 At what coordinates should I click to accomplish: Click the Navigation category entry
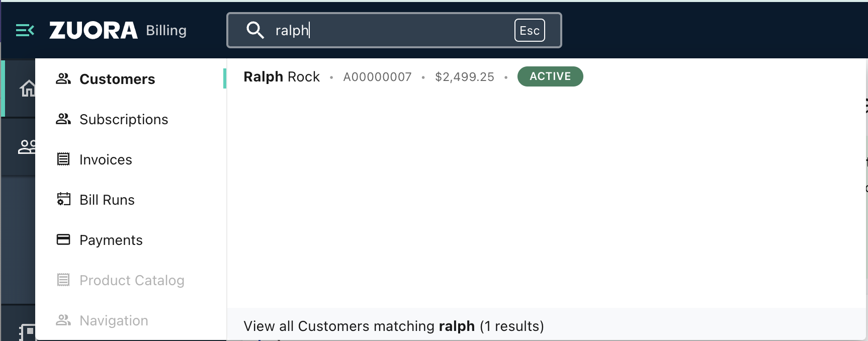[x=114, y=320]
